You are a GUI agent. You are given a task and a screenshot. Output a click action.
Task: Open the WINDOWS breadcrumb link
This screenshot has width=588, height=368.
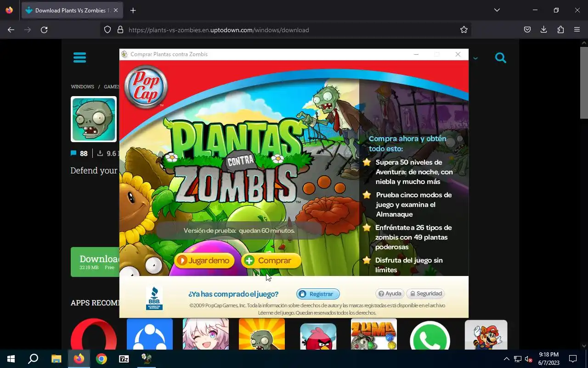click(82, 86)
